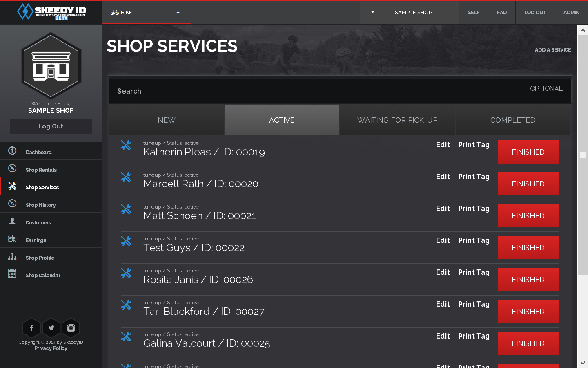Click ADD A SERVICE link
The width and height of the screenshot is (588, 368).
[552, 50]
